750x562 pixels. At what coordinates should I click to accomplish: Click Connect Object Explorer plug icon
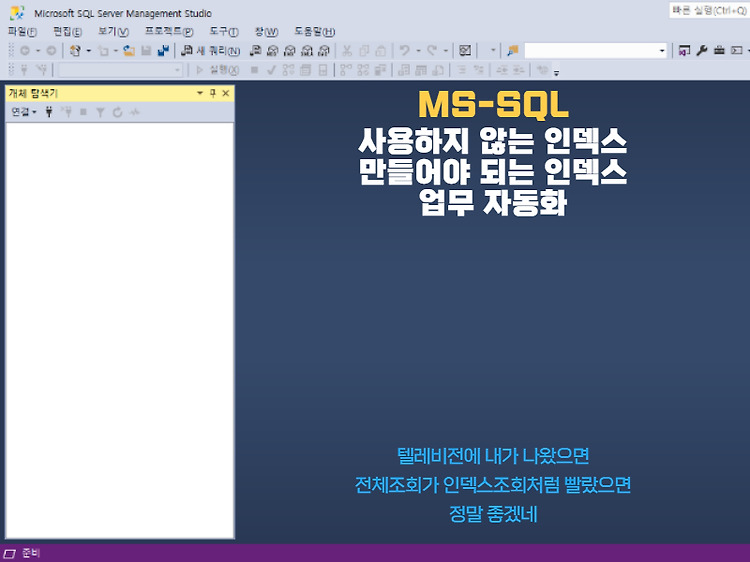pos(49,112)
